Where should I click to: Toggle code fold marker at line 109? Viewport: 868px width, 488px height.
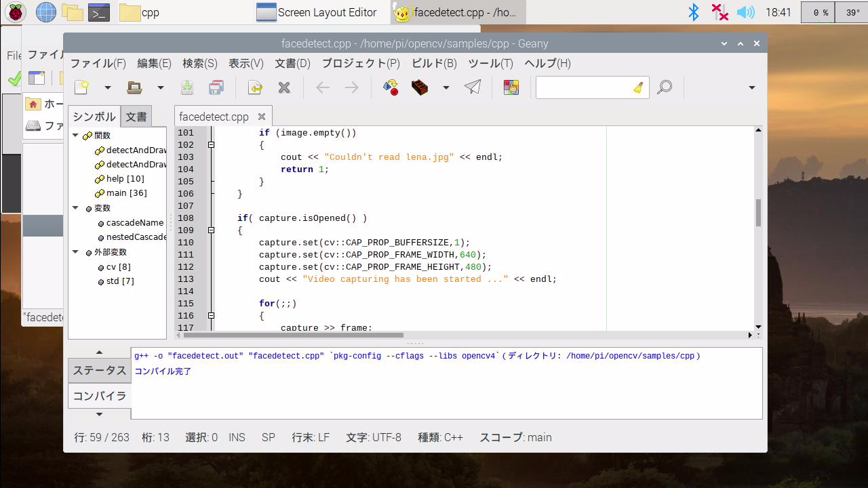pyautogui.click(x=211, y=230)
